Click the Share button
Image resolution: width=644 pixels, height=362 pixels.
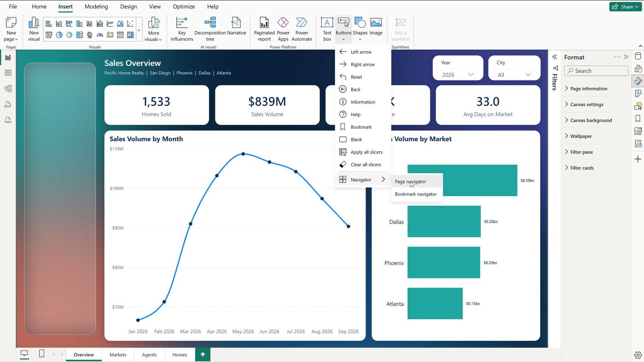(x=625, y=6)
